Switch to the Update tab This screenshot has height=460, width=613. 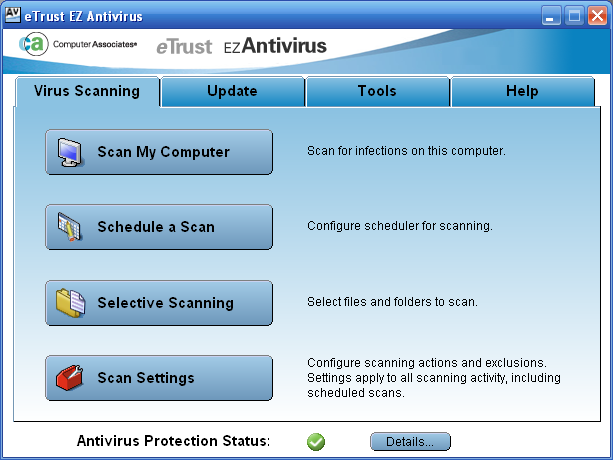point(233,91)
